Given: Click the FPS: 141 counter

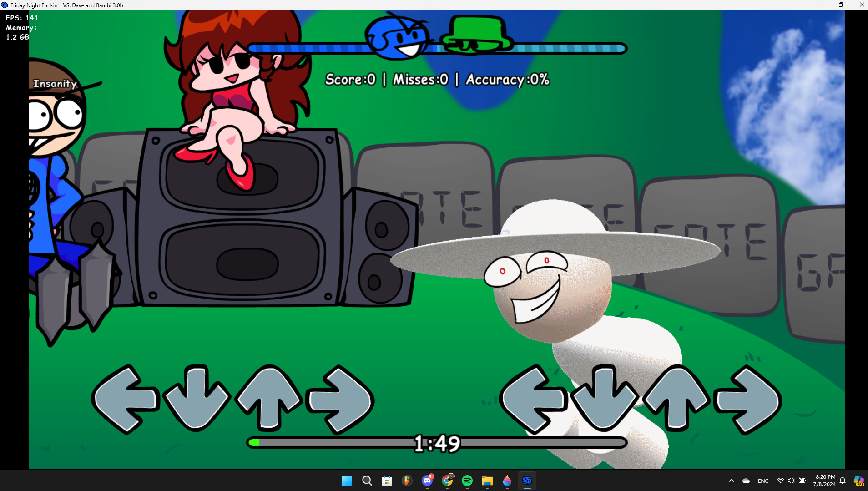Looking at the screenshot, I should point(22,18).
